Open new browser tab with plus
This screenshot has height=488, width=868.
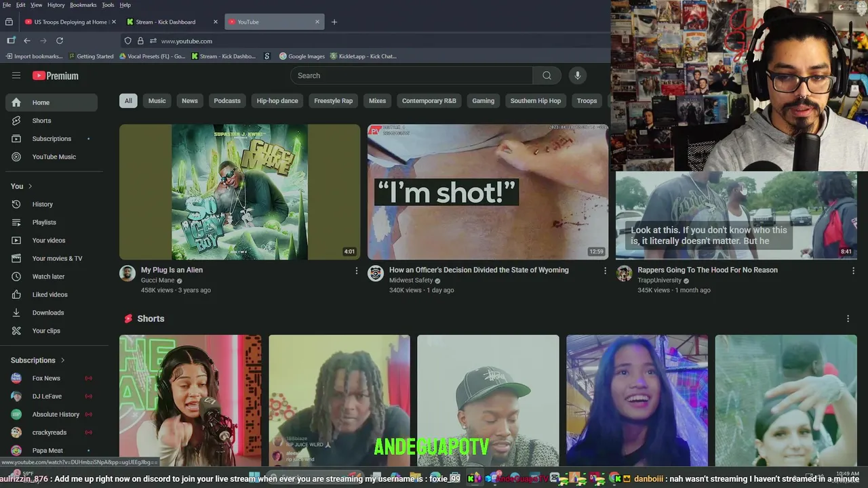click(x=334, y=22)
